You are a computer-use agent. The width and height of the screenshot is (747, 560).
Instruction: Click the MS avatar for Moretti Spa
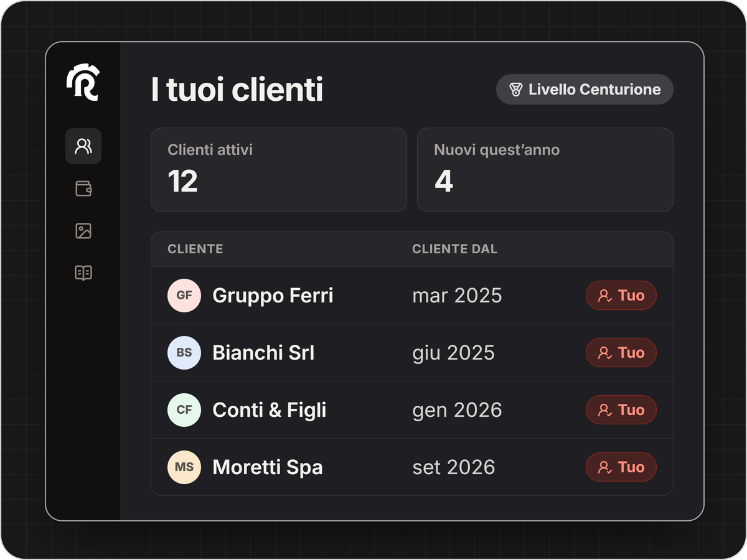tap(184, 467)
